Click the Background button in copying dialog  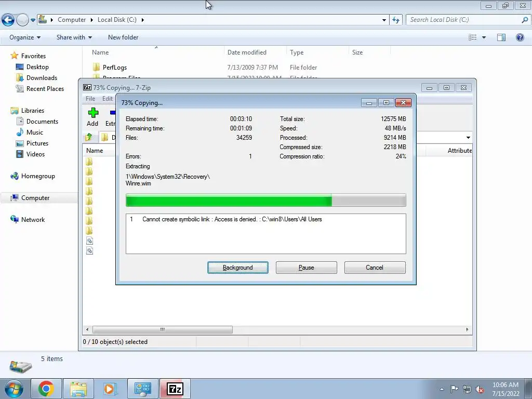pyautogui.click(x=238, y=268)
